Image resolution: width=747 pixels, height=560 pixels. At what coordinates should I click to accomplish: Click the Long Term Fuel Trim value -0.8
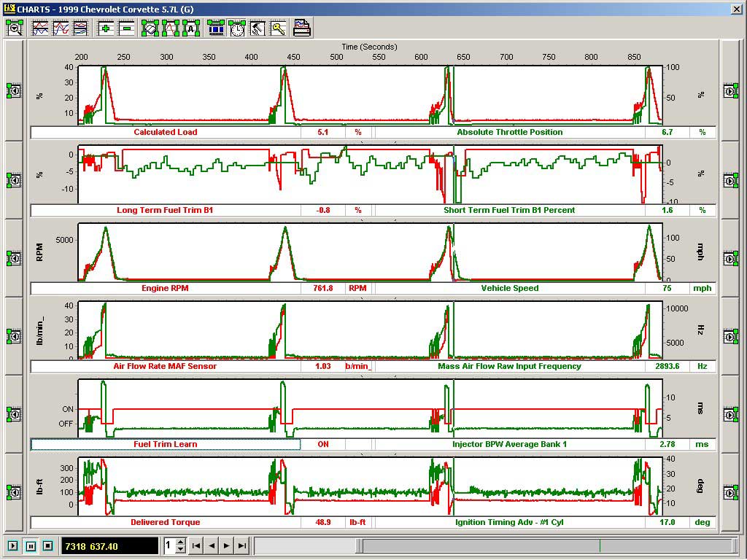tap(323, 211)
